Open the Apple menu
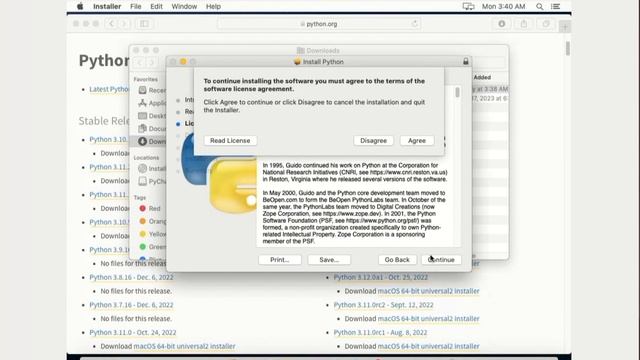640x360 pixels. (80, 6)
